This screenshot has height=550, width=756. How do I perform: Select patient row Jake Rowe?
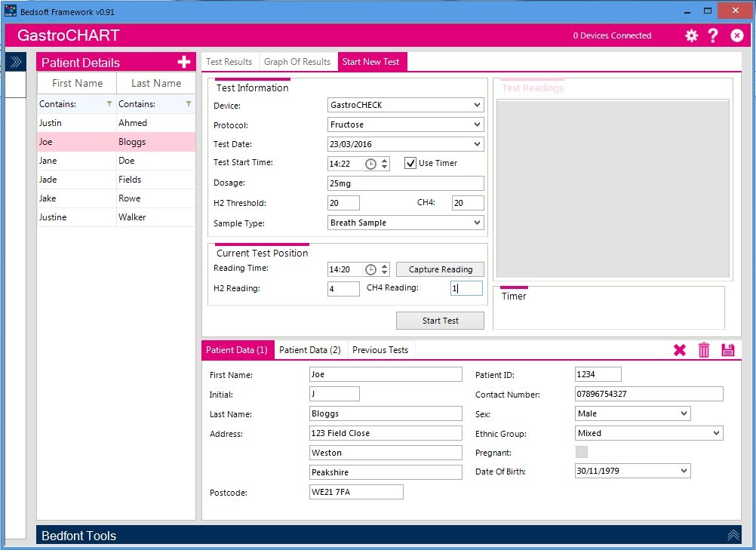[116, 198]
